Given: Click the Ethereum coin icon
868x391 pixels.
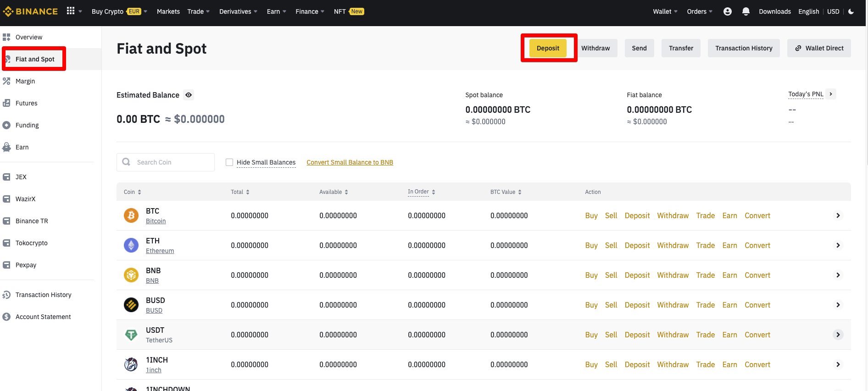Looking at the screenshot, I should click(131, 245).
